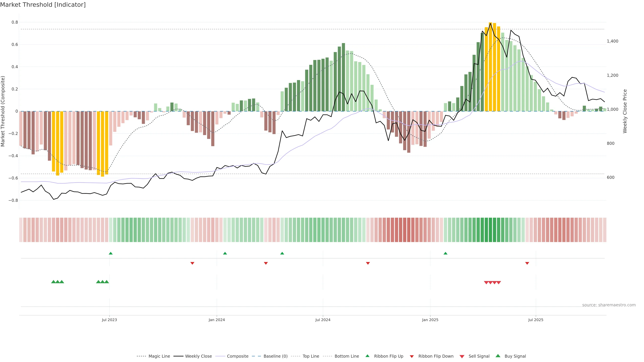Screen dimensions: 644x362
Task: Click the Sell Signal legend marker icon
Action: [462, 356]
